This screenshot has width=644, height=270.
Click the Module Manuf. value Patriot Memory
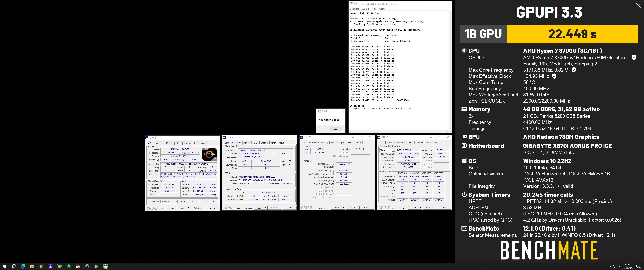click(x=408, y=157)
